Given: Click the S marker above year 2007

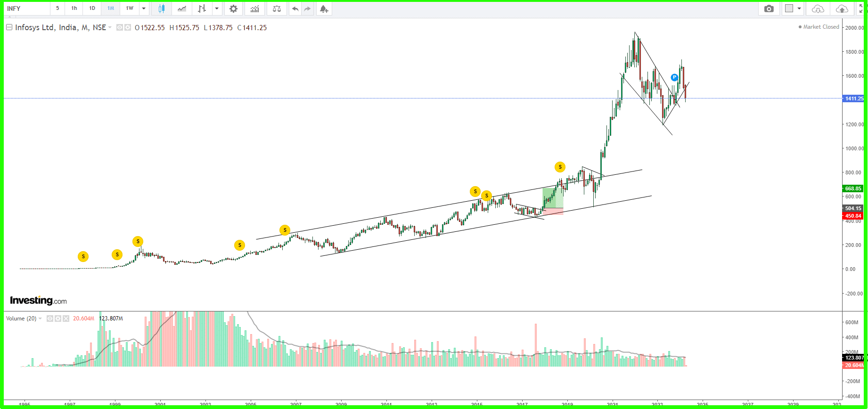Looking at the screenshot, I should [285, 230].
